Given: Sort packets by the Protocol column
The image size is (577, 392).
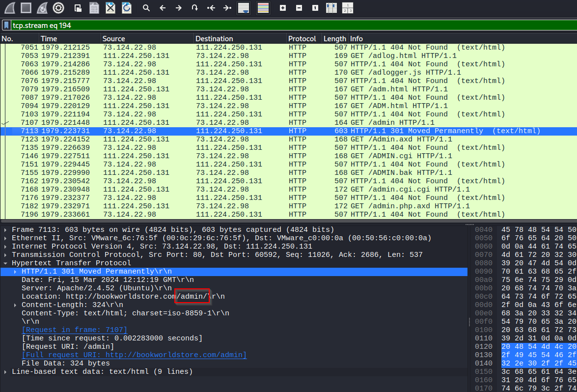Looking at the screenshot, I should coord(302,39).
